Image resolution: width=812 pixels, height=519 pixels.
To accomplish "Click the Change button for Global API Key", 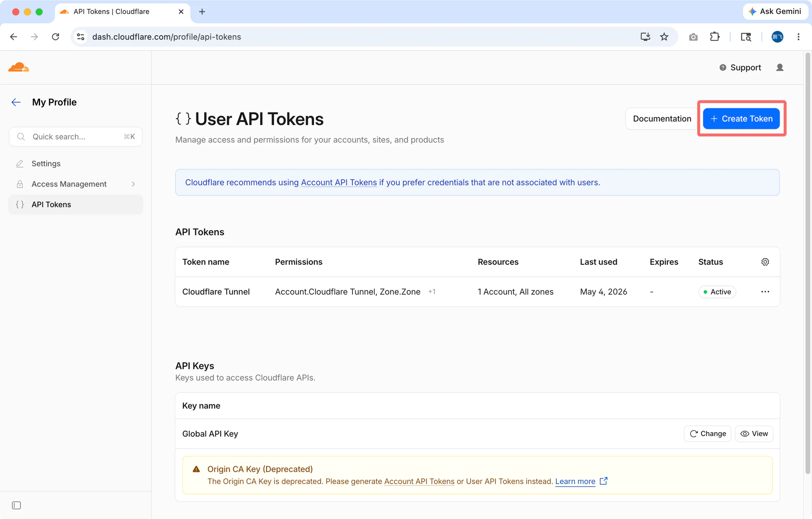I will pyautogui.click(x=707, y=434).
